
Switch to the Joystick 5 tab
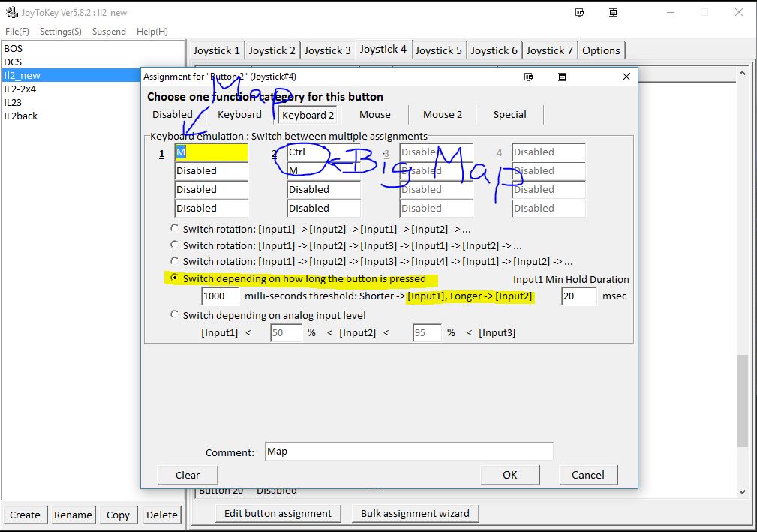pos(438,50)
